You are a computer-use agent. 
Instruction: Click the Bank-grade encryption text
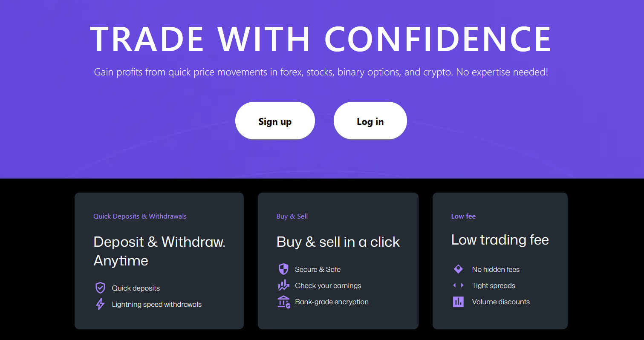(332, 302)
